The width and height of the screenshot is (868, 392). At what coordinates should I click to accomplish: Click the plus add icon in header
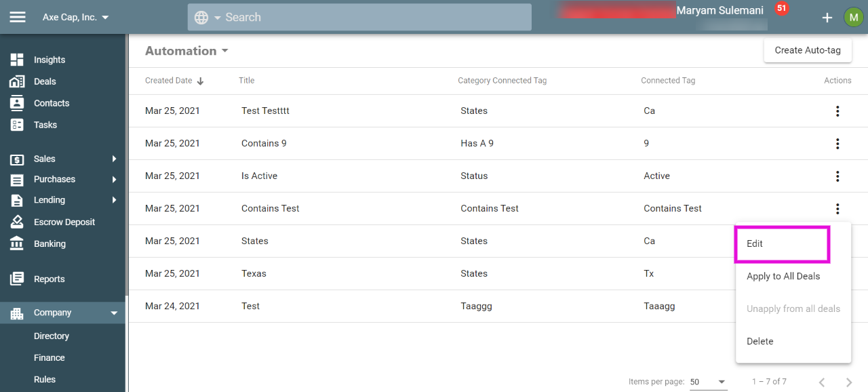(827, 18)
